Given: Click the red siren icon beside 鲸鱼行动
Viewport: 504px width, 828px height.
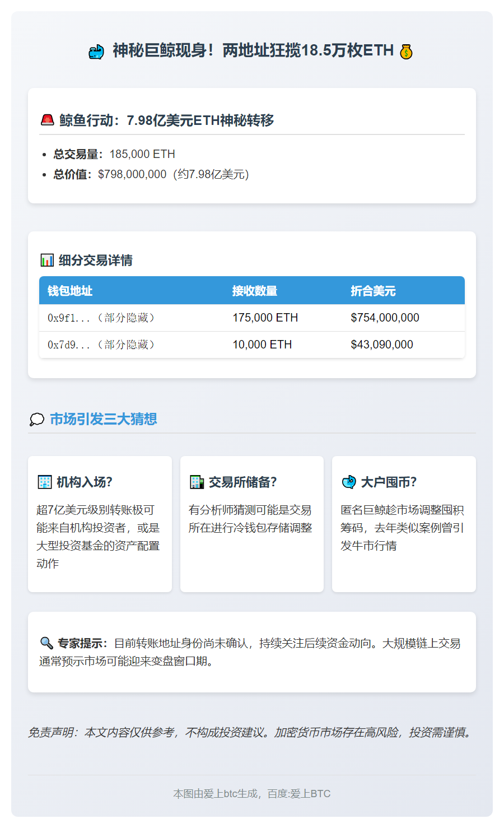Looking at the screenshot, I should point(47,120).
